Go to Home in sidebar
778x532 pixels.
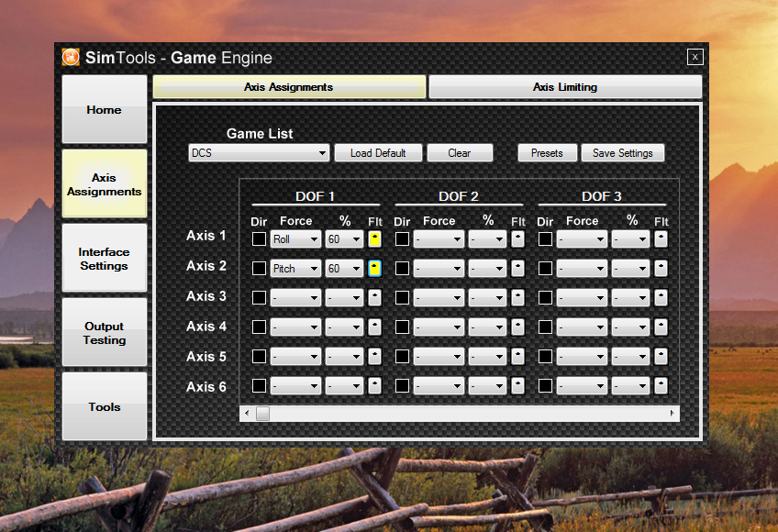(105, 109)
